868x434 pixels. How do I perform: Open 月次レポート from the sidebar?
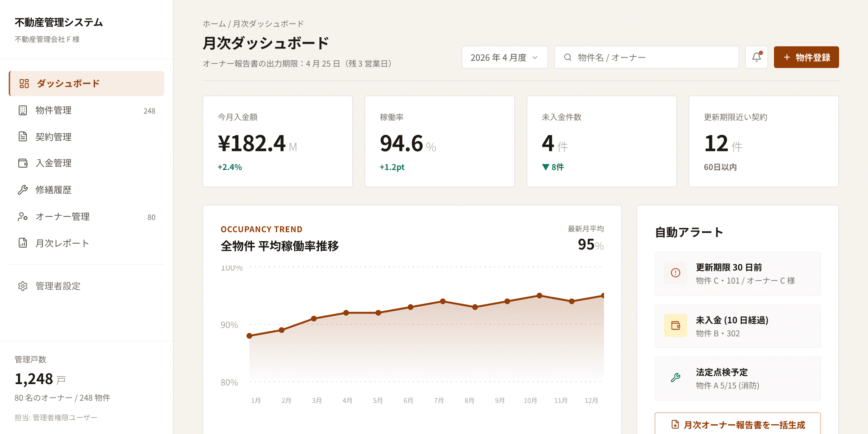pyautogui.click(x=62, y=243)
